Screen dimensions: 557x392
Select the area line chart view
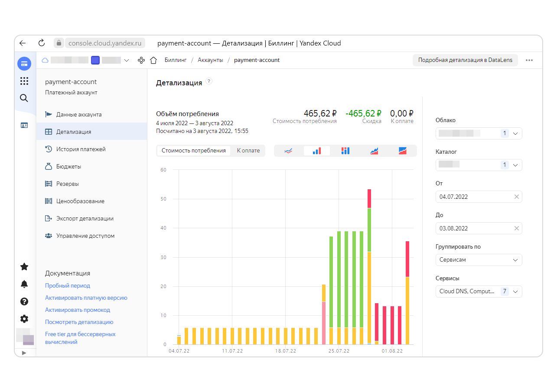(374, 151)
